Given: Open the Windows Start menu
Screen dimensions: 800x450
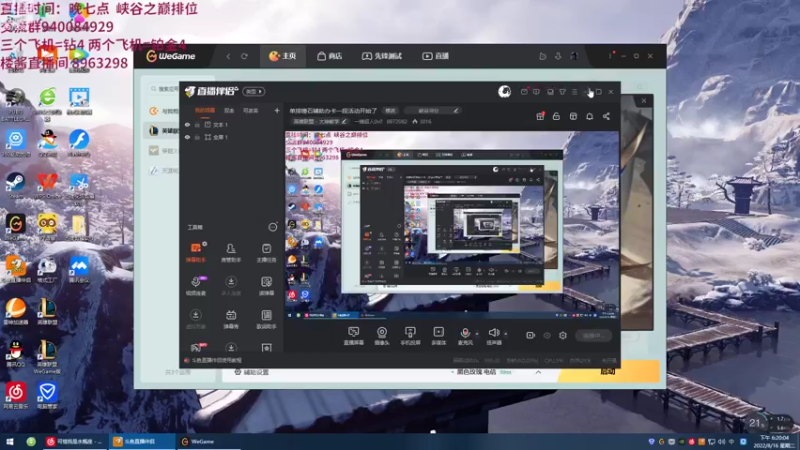Looking at the screenshot, I should tap(9, 441).
